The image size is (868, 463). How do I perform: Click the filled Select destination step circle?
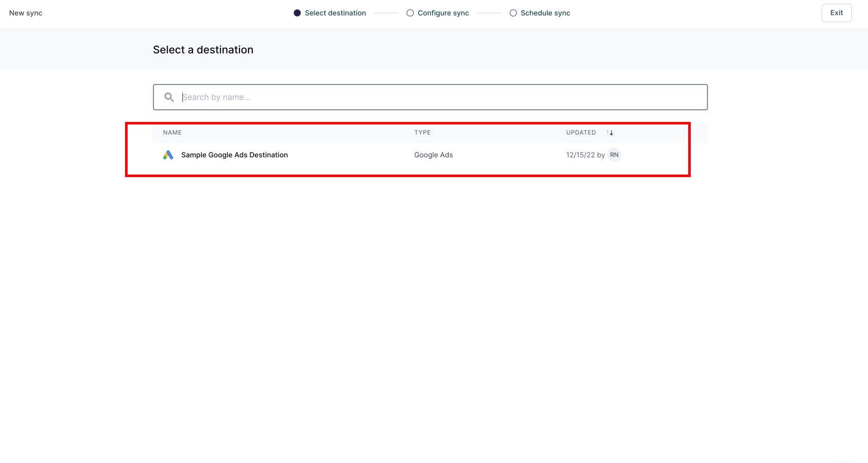pos(297,13)
